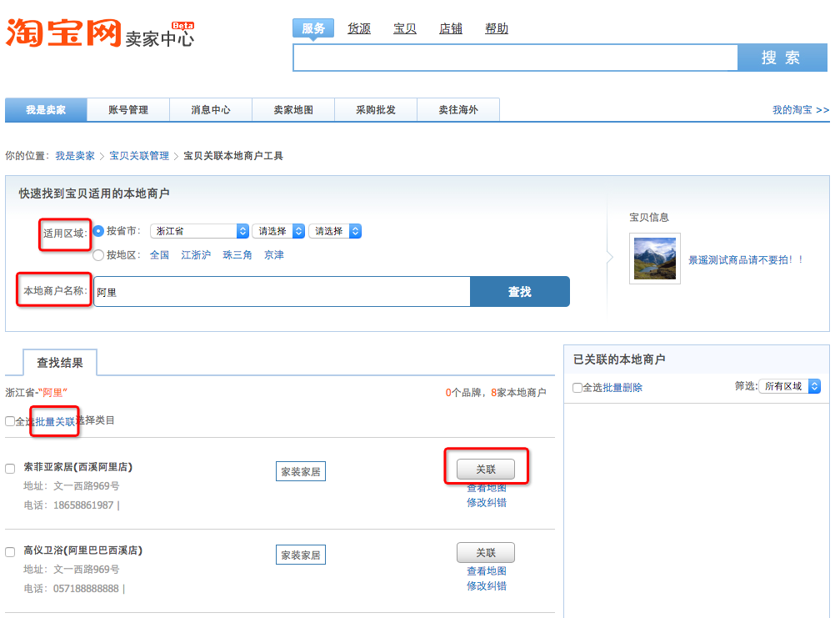Screen dimensions: 840x618
Task: Click the 家装家居 tag for 高仪卫浴
Action: pos(301,555)
